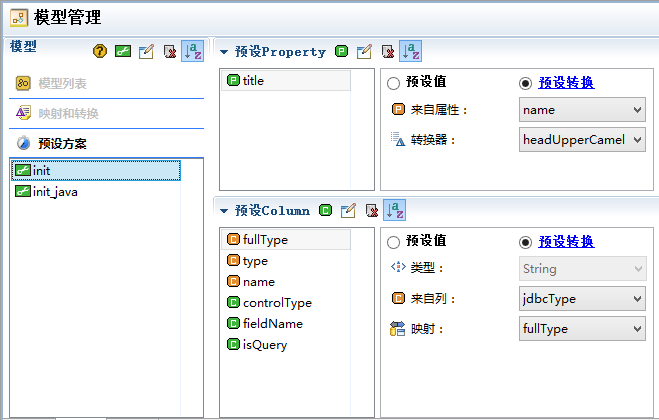Select 预设值 radio in Property panel
This screenshot has height=420, width=659.
[393, 83]
